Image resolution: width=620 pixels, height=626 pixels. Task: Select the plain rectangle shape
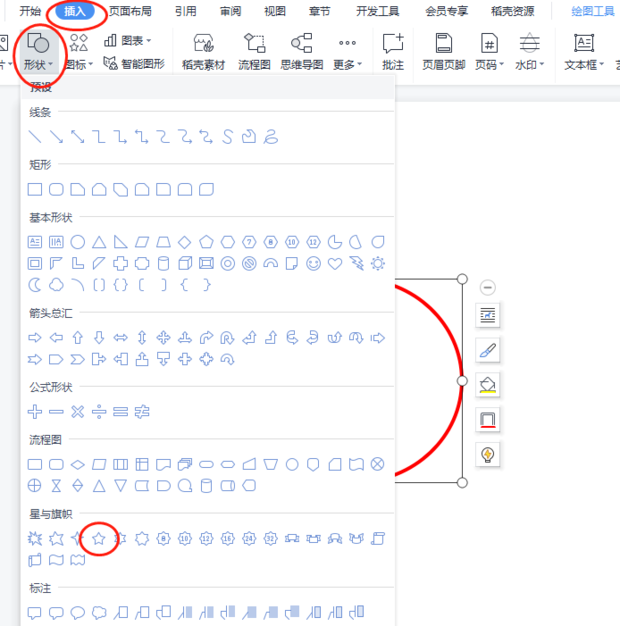(35, 189)
